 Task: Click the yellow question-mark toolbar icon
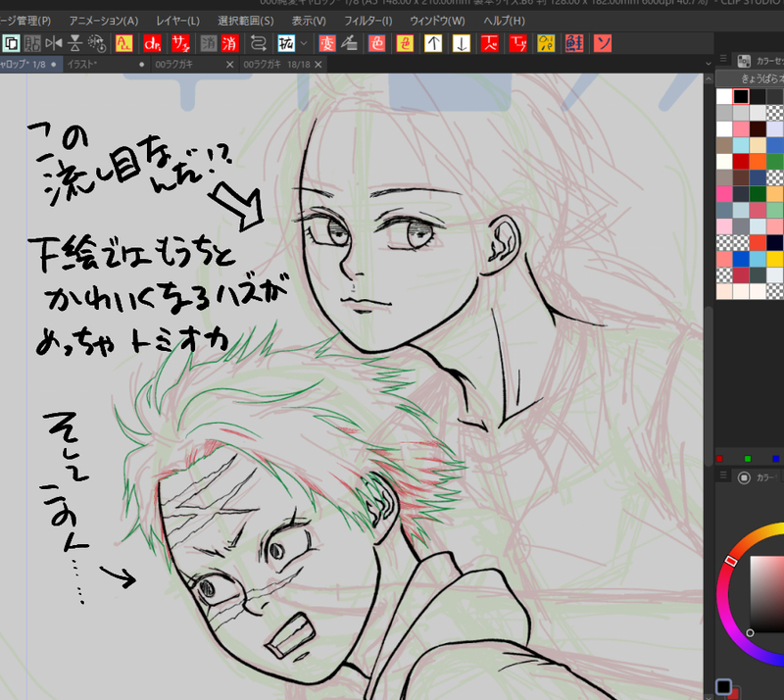546,43
